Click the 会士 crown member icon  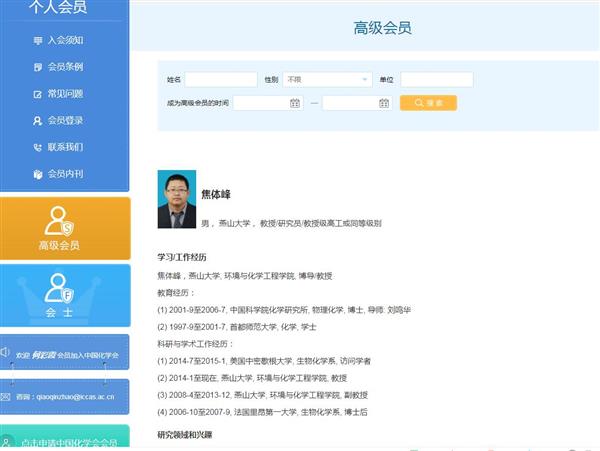click(59, 288)
